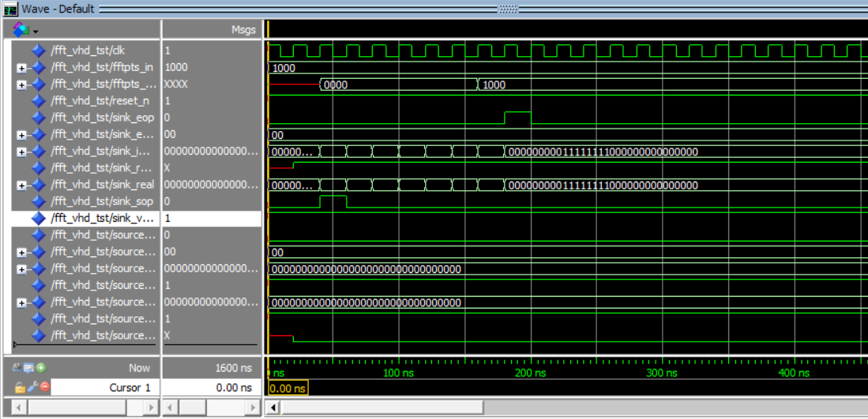Image resolution: width=868 pixels, height=419 pixels.
Task: Select the highlighted /fft_vhd_tst/sink_v signal name
Action: pyautogui.click(x=103, y=219)
